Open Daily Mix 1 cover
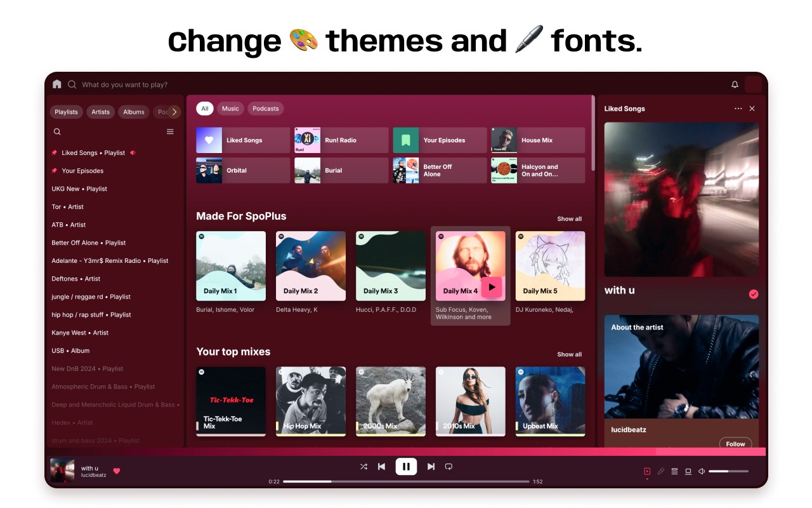 (231, 266)
